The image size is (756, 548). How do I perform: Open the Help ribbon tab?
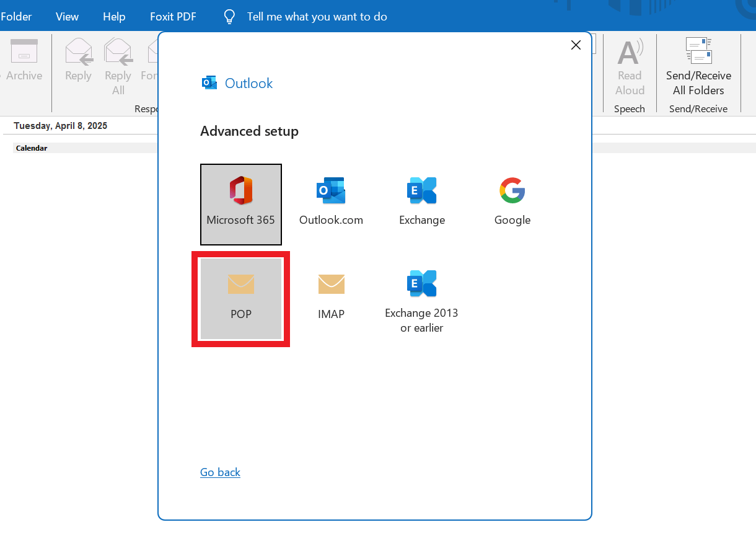tap(114, 17)
